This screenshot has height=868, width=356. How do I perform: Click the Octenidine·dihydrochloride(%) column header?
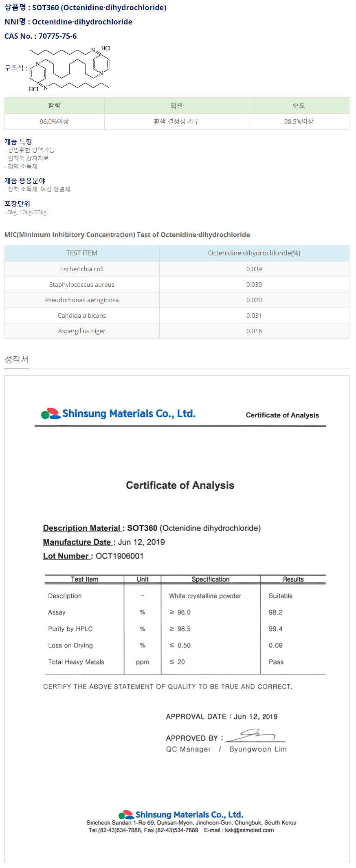254,253
